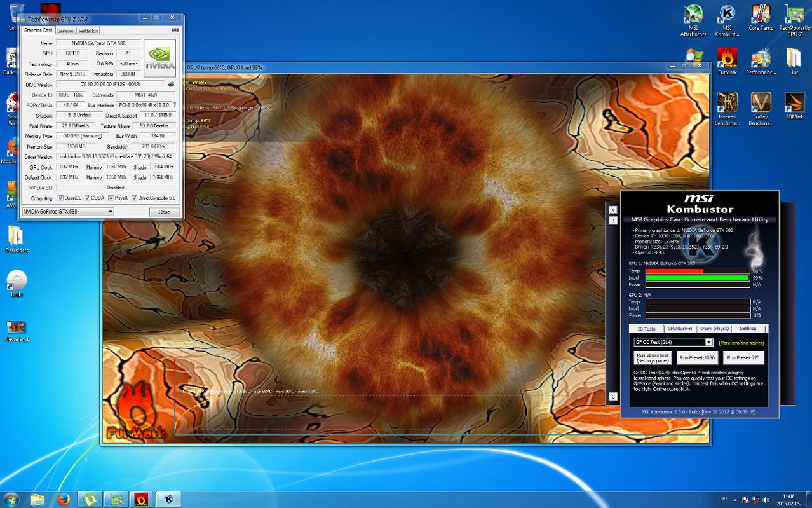Image resolution: width=812 pixels, height=508 pixels.
Task: Click the GPU 1 Power bar in Kombustor
Action: (x=698, y=285)
